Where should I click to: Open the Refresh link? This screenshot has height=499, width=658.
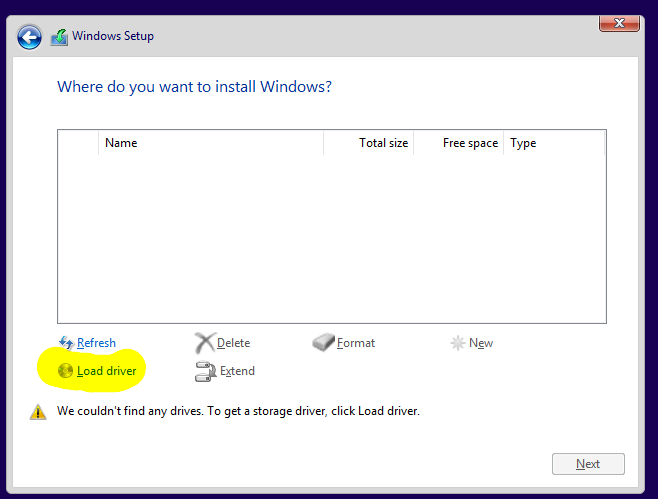96,343
